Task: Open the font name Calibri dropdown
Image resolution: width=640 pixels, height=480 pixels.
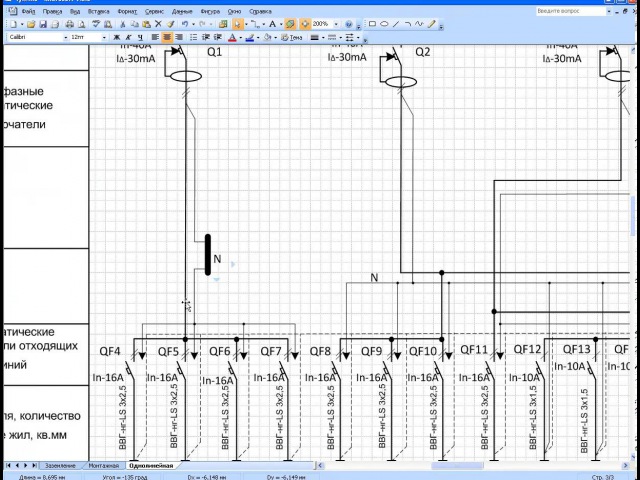Action: coord(65,38)
